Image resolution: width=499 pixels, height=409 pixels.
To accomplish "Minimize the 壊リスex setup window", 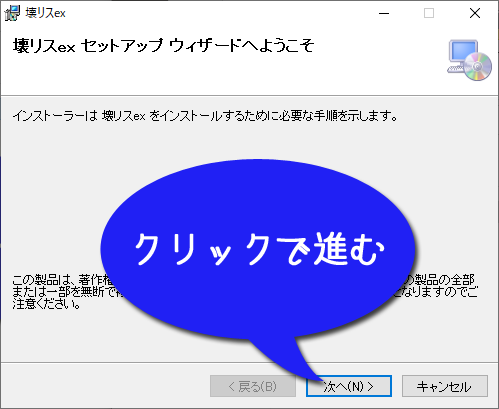I will (x=384, y=13).
